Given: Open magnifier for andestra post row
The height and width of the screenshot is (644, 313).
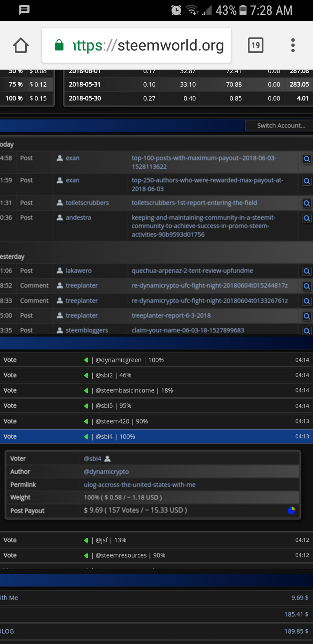Looking at the screenshot, I should point(307,218).
